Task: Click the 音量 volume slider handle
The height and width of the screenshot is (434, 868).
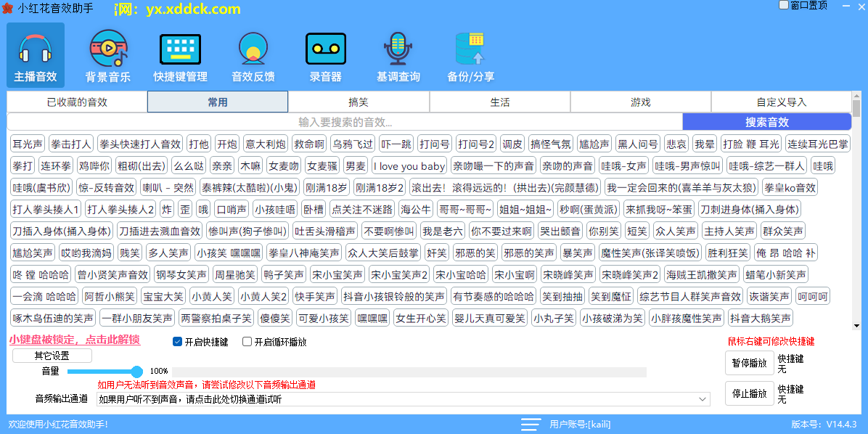Action: [136, 372]
